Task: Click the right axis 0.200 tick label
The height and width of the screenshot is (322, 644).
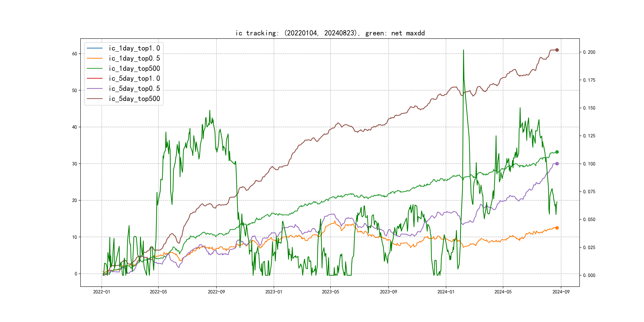Action: (589, 52)
